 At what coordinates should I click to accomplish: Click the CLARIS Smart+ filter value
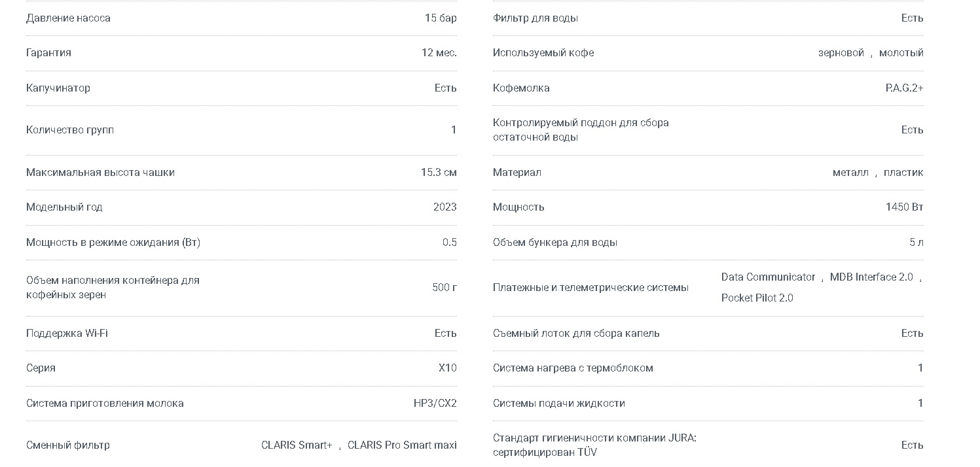coord(297,445)
